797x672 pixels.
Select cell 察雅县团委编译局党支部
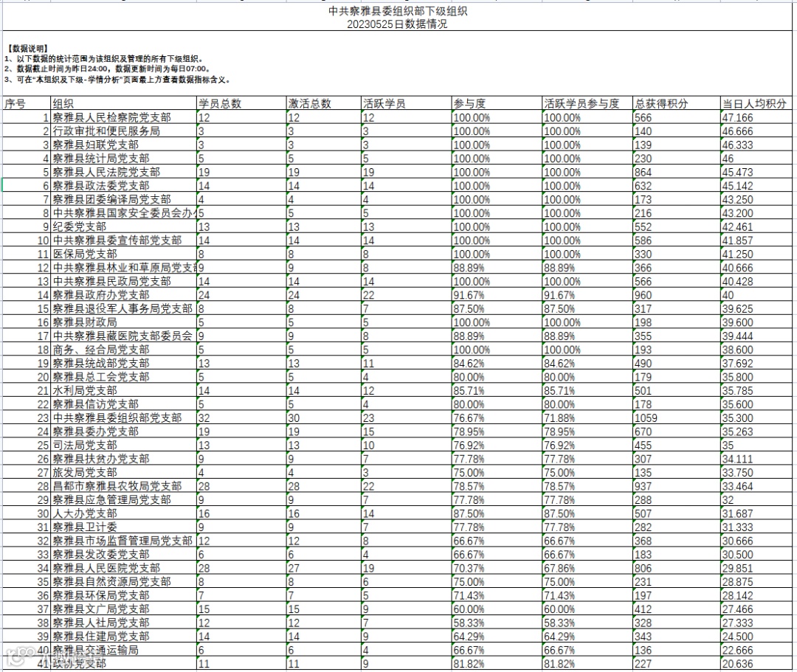pos(123,200)
